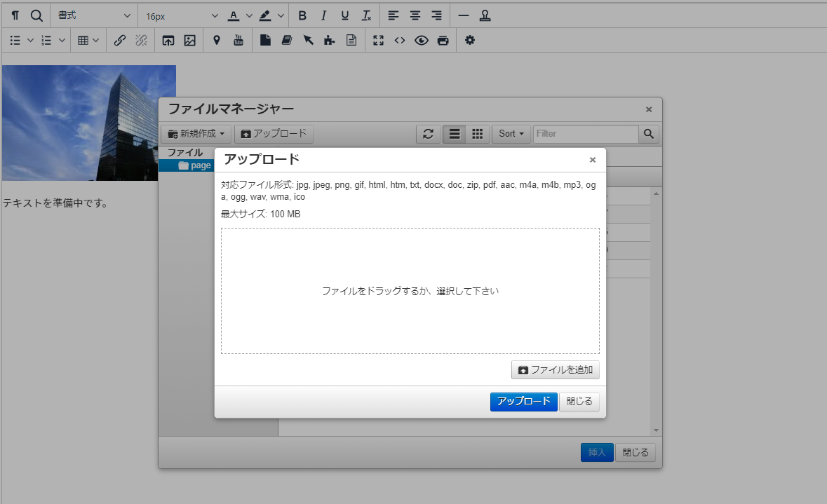Apply the highlight background color marker
The image size is (827, 504).
pos(265,15)
